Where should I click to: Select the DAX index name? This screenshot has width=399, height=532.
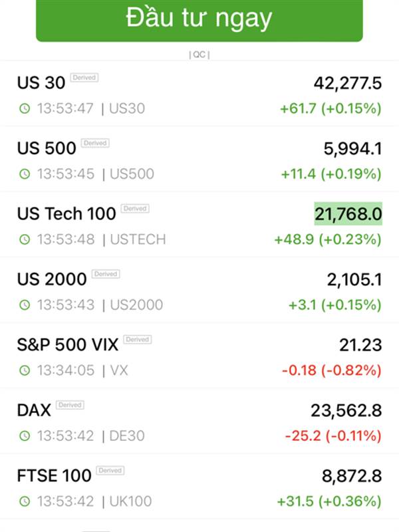(x=34, y=410)
